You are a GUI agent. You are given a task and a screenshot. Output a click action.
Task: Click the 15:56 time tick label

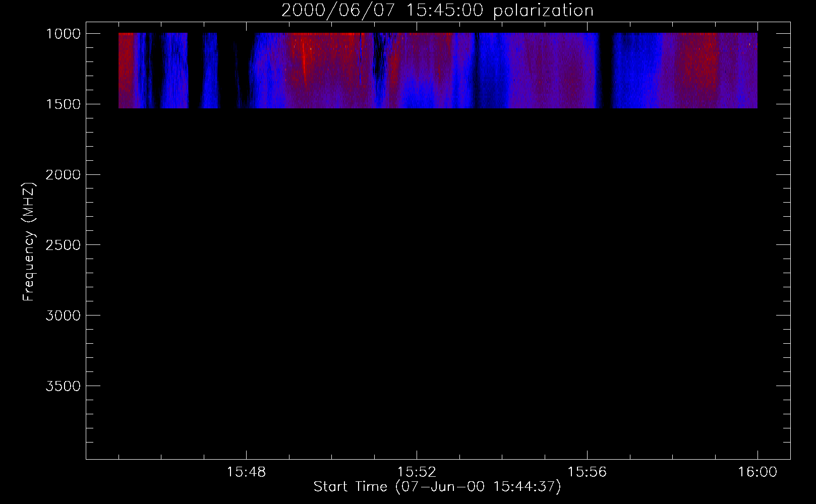(587, 472)
